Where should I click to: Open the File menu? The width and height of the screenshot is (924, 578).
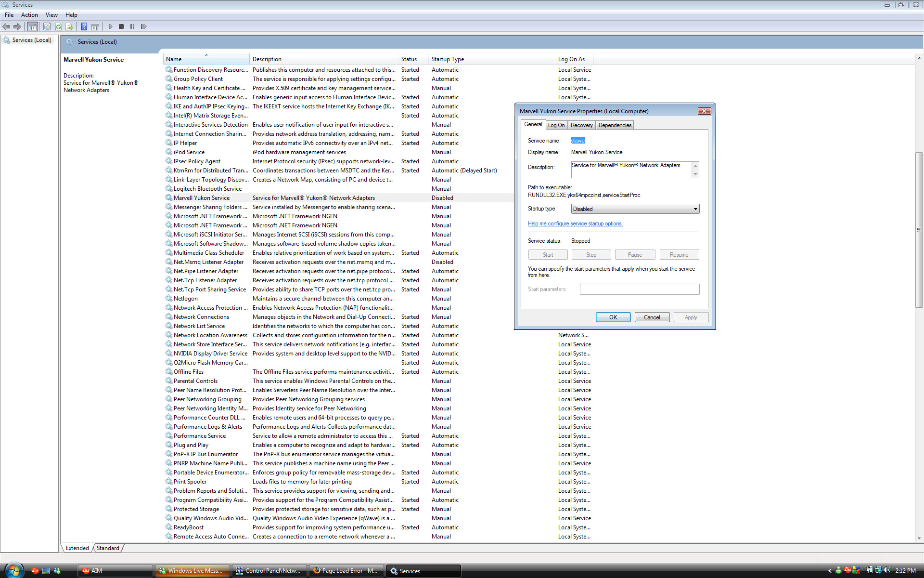[x=9, y=15]
